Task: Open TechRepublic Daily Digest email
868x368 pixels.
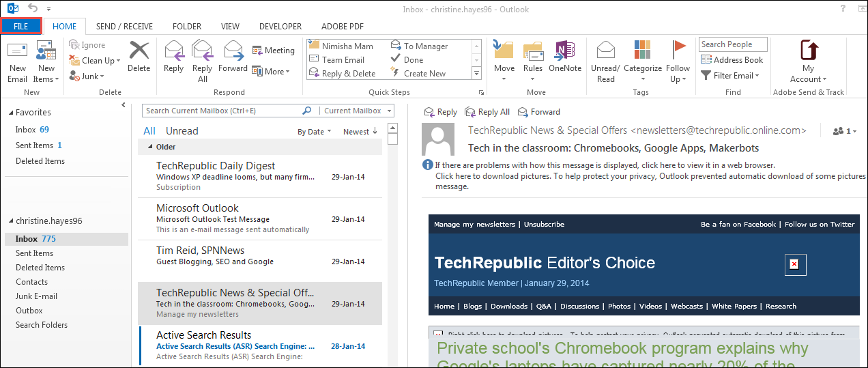Action: 260,176
